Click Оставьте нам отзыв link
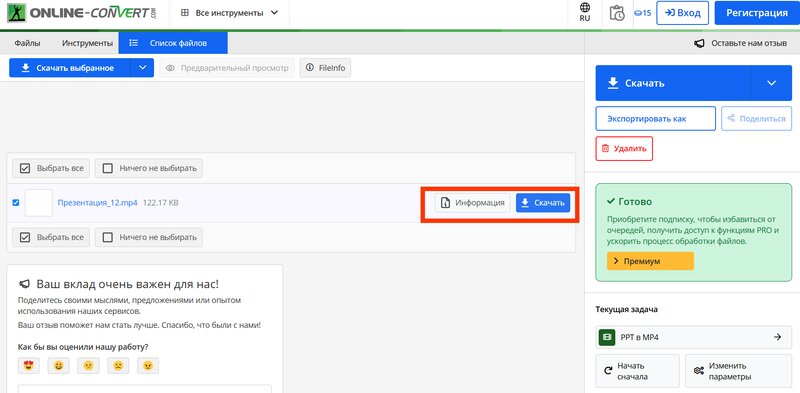 click(740, 43)
